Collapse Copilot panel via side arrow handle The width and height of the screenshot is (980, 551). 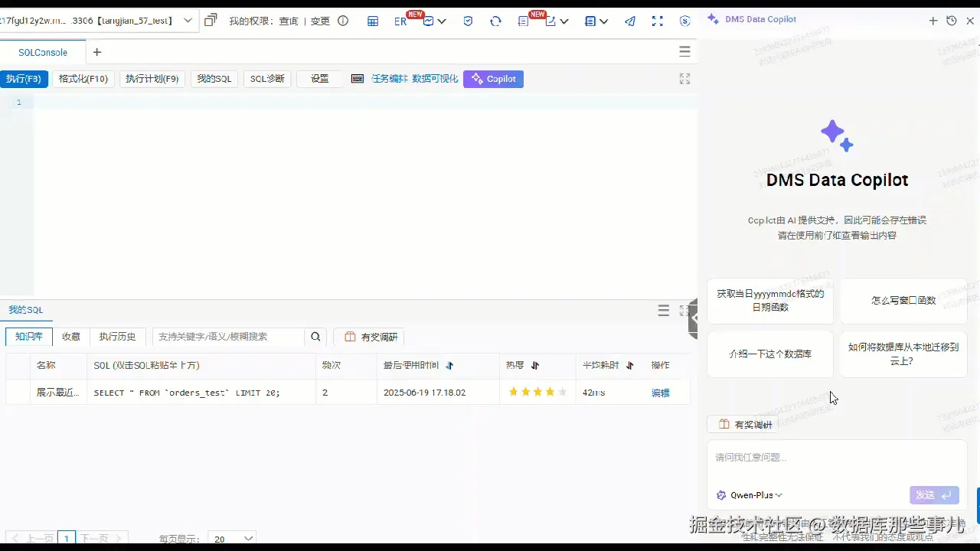694,318
